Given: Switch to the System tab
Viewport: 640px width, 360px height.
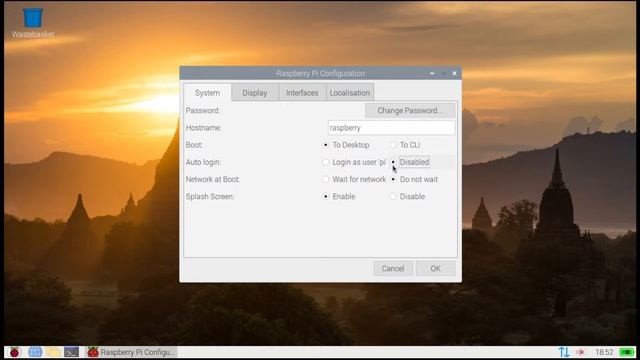Looking at the screenshot, I should (x=207, y=93).
